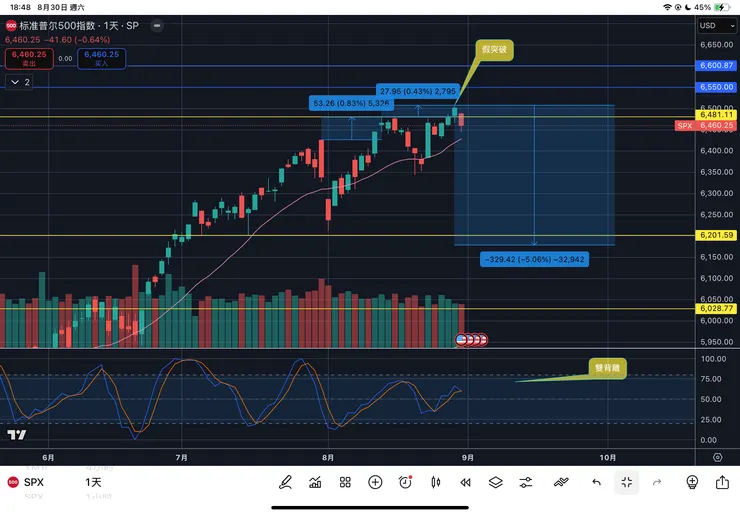Screen dimensions: 740x514
Task: Tap the SPX 6,460.25 current price label
Action: (706, 126)
